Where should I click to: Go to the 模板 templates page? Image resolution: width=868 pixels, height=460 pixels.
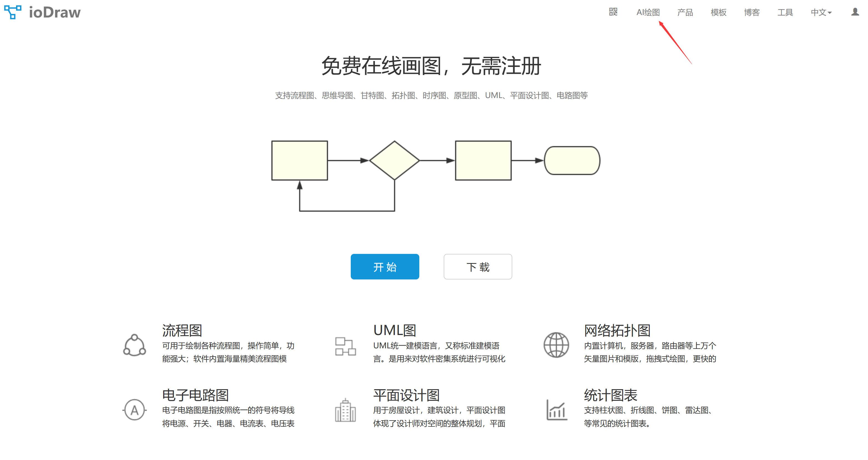[718, 12]
